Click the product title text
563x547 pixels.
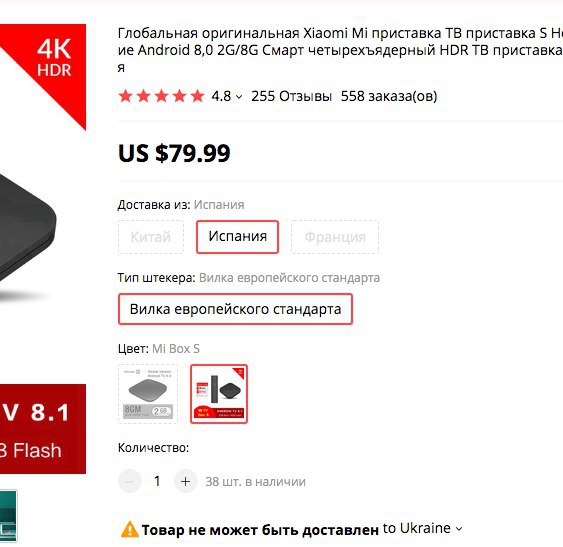(340, 50)
